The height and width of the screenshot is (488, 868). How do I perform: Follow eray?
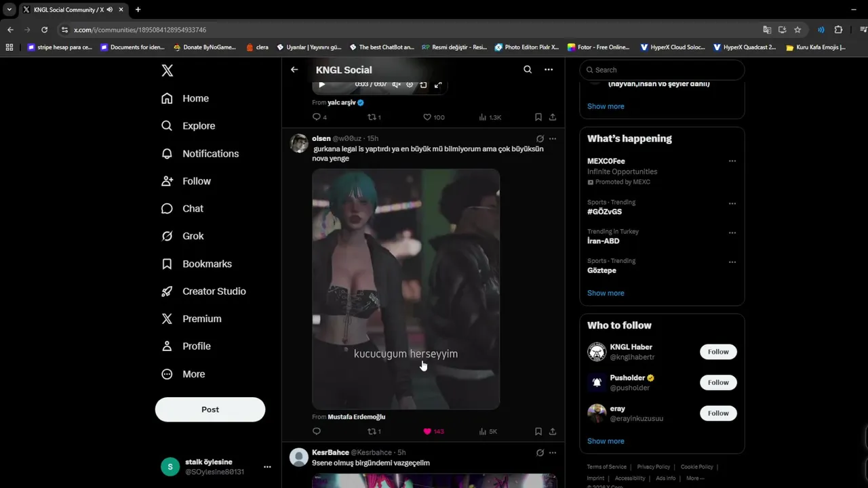tap(718, 413)
